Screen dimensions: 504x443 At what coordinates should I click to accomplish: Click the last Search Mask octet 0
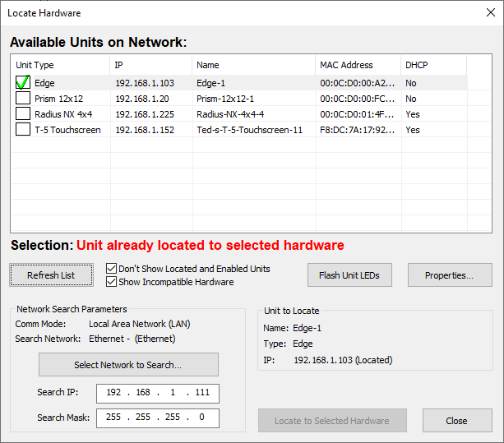(201, 417)
